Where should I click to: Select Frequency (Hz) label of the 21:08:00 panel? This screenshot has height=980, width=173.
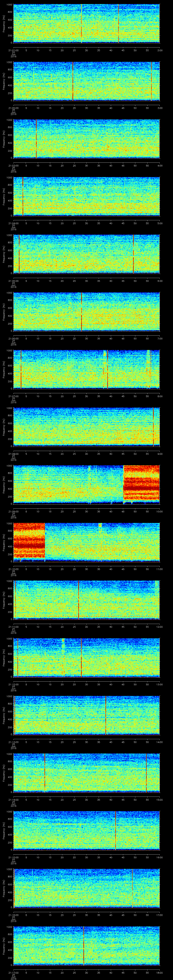(x=4, y=427)
